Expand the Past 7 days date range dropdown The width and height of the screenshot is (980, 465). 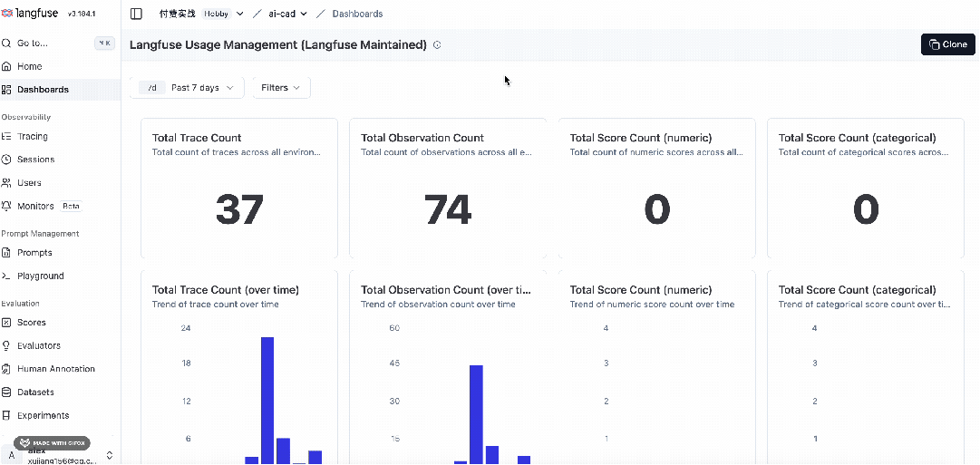[x=187, y=88]
